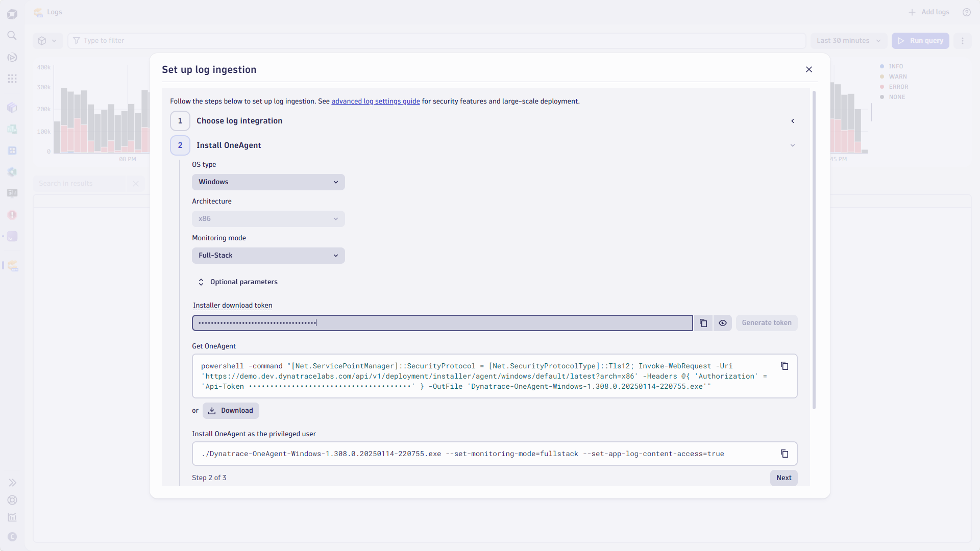Open the advanced log settings guide

point(375,101)
